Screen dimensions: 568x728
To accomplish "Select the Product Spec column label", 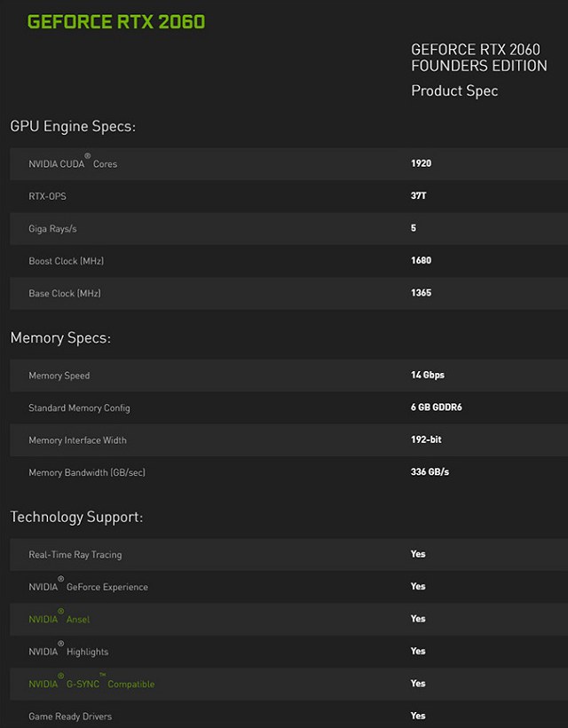I will click(454, 91).
